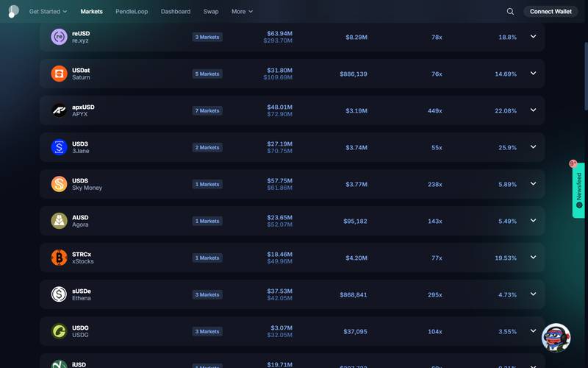Open the More dropdown menu
This screenshot has width=588, height=368.
[x=242, y=12]
